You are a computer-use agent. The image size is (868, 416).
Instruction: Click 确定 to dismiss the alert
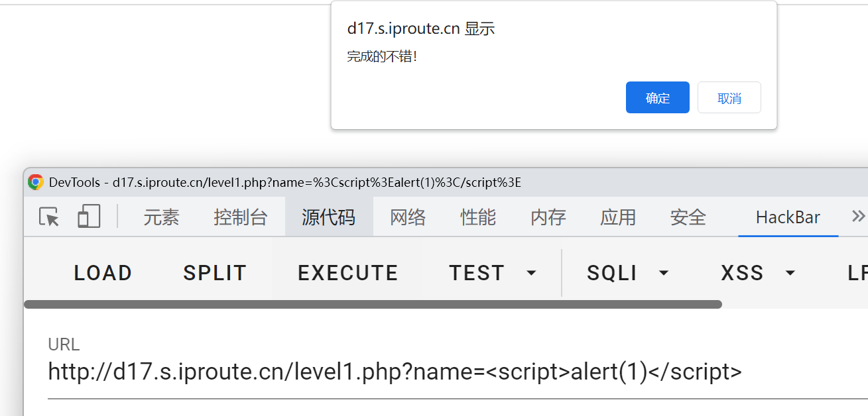(x=657, y=97)
